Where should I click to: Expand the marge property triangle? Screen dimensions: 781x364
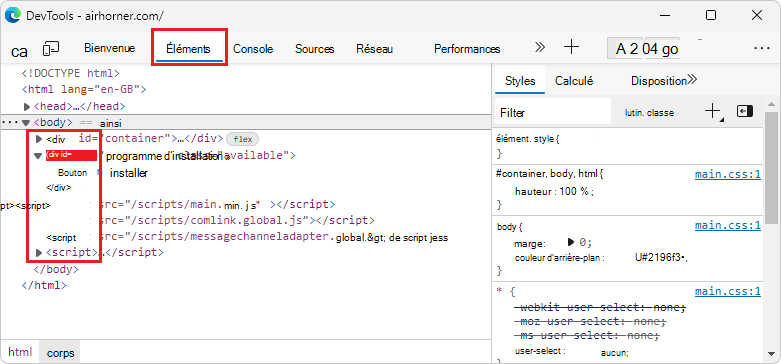pos(571,243)
